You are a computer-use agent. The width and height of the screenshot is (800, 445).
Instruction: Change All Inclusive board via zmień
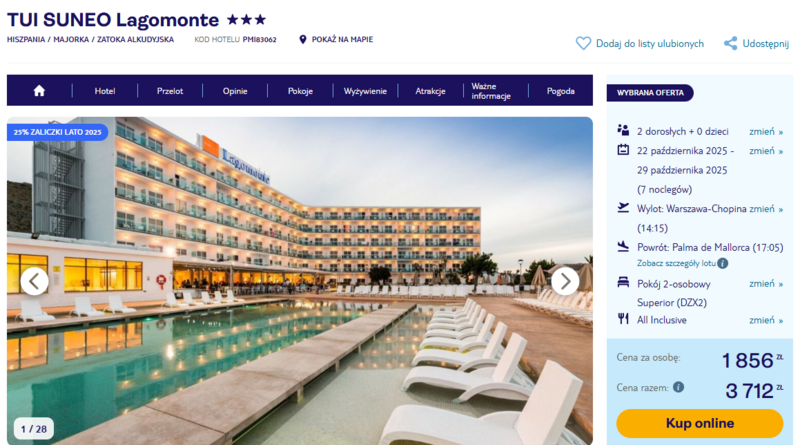(766, 320)
